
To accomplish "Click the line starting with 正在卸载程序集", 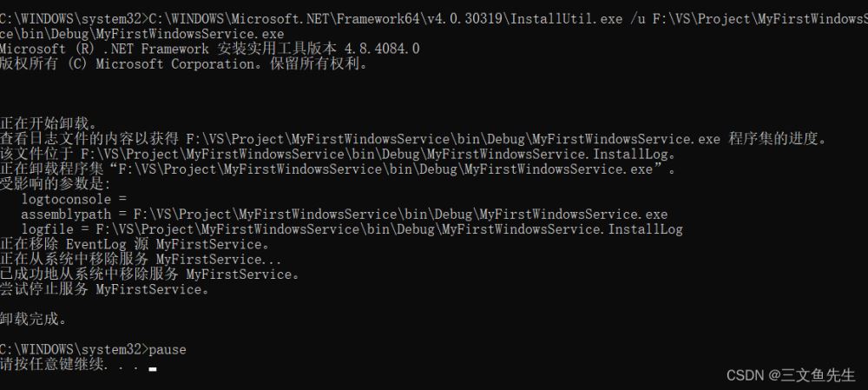I will 338,169.
